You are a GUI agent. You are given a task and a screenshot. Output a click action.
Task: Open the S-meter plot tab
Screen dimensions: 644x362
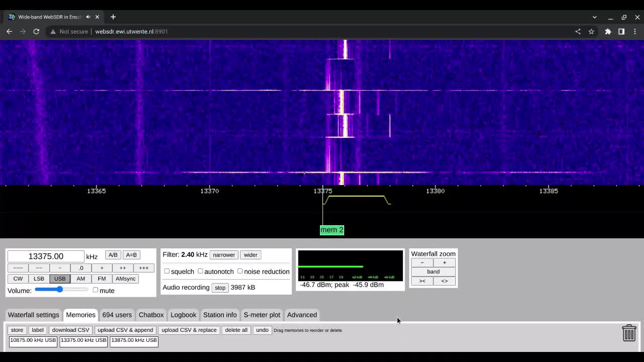point(262,315)
